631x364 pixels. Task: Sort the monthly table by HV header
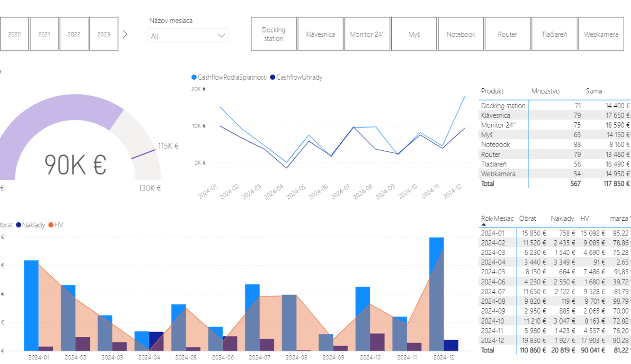pos(585,218)
